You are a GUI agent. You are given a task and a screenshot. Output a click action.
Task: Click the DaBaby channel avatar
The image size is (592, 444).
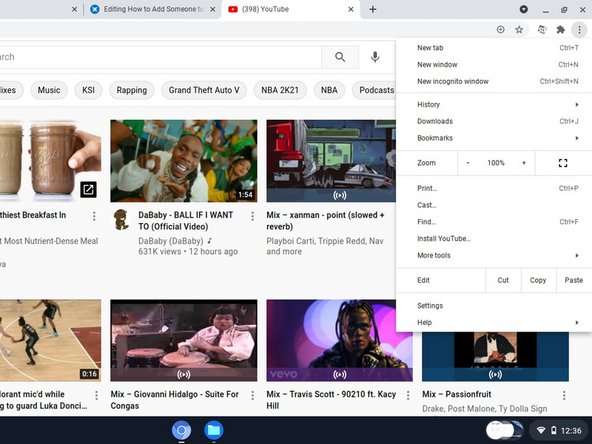click(x=121, y=220)
